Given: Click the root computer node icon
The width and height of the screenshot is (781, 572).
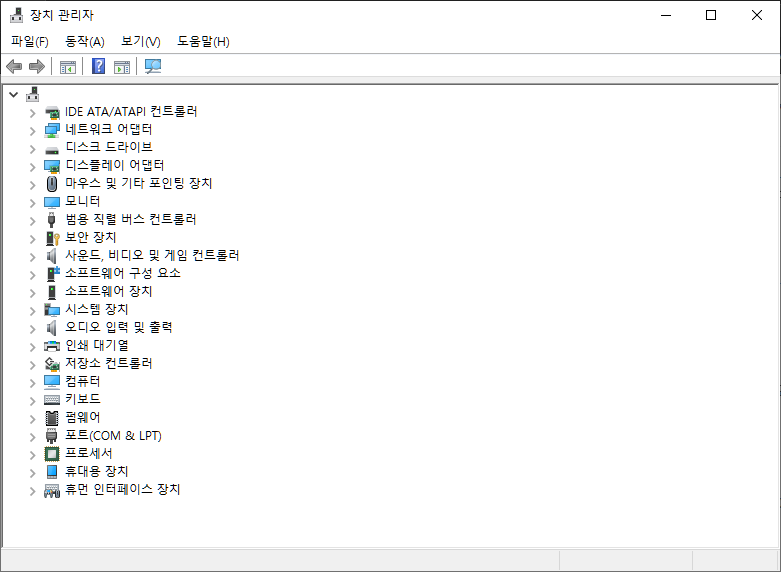Looking at the screenshot, I should click(33, 94).
